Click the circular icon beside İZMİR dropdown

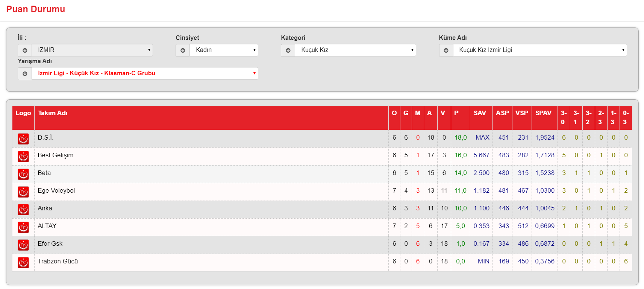pyautogui.click(x=25, y=50)
